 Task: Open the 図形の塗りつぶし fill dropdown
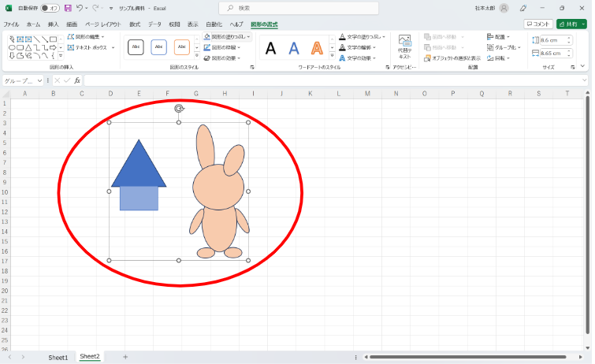[227, 37]
